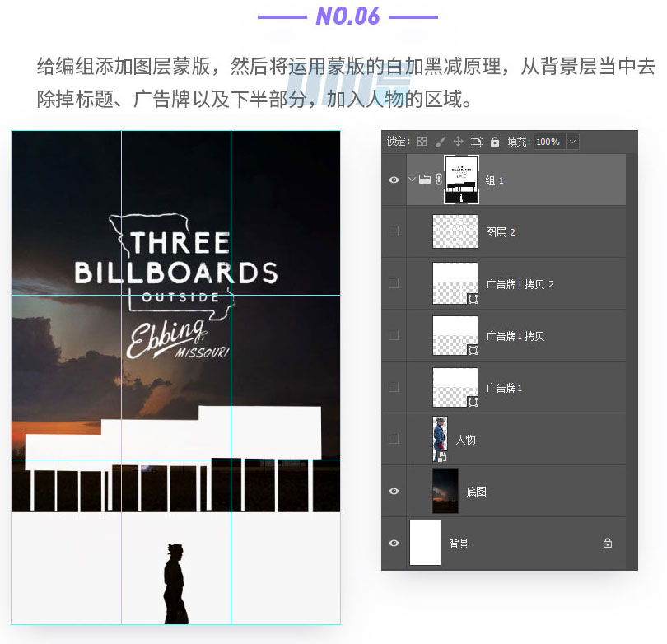Click the lock position move icon
This screenshot has height=644, width=667.
pyautogui.click(x=458, y=142)
